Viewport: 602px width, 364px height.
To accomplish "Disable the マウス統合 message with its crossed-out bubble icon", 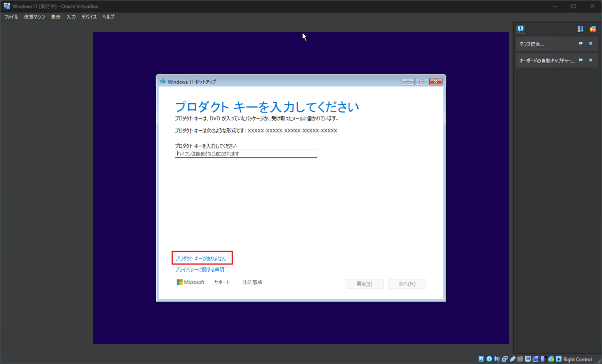I will 580,44.
